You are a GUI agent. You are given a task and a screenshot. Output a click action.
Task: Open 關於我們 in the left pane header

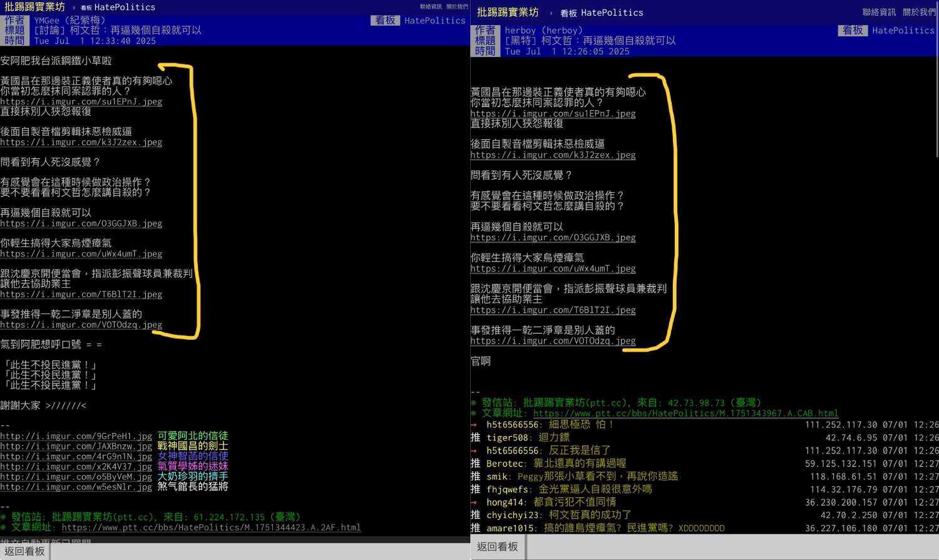(457, 6)
